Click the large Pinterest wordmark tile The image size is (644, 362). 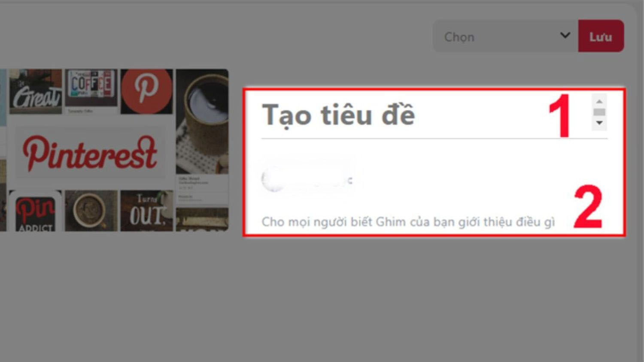90,152
